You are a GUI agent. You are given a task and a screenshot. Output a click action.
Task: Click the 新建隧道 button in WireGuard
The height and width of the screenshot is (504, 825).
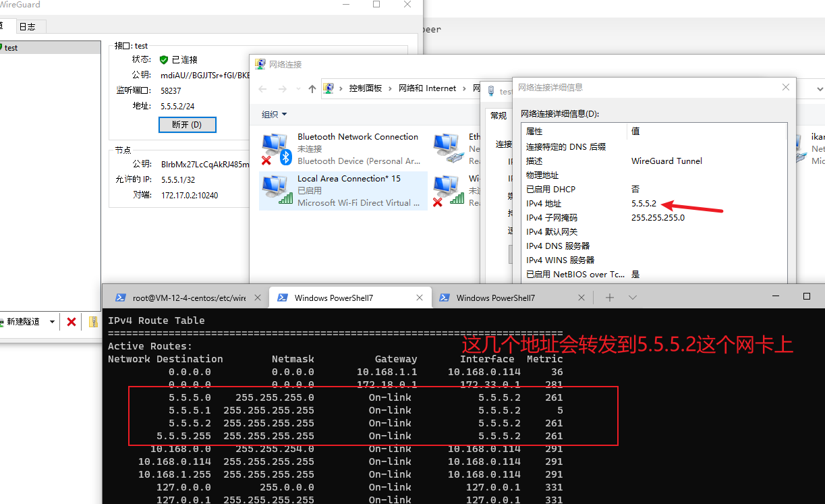coord(22,322)
